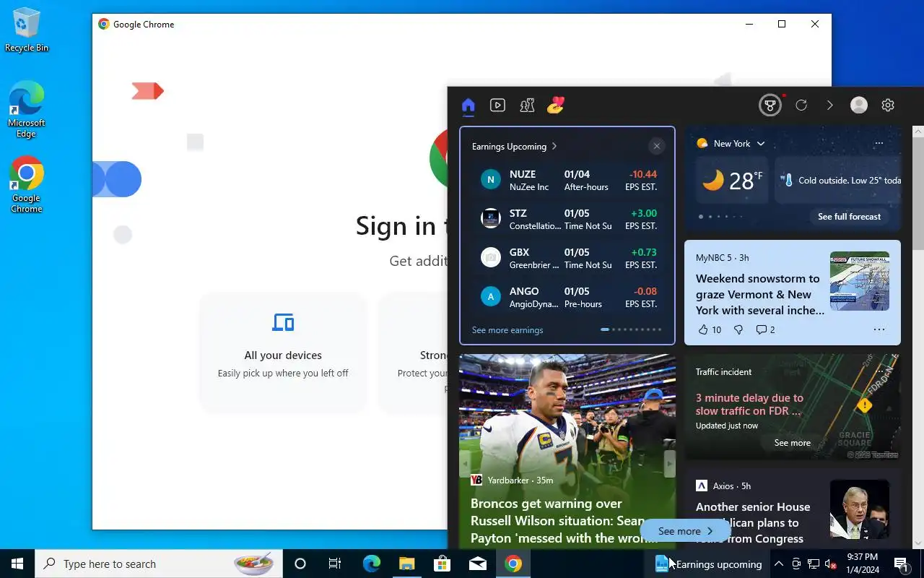Image resolution: width=924 pixels, height=578 pixels.
Task: Open the GBX Greenbrier earnings row
Action: pos(567,258)
